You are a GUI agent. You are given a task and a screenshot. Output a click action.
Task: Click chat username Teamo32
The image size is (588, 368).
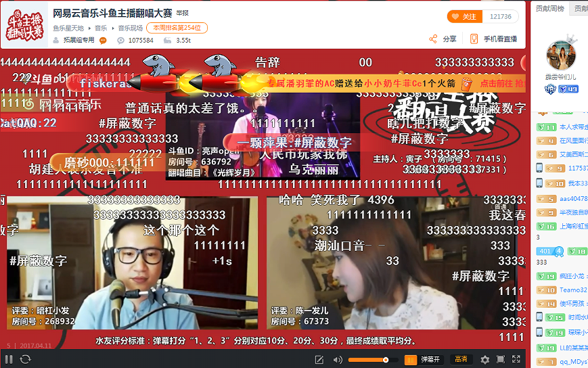pos(573,290)
